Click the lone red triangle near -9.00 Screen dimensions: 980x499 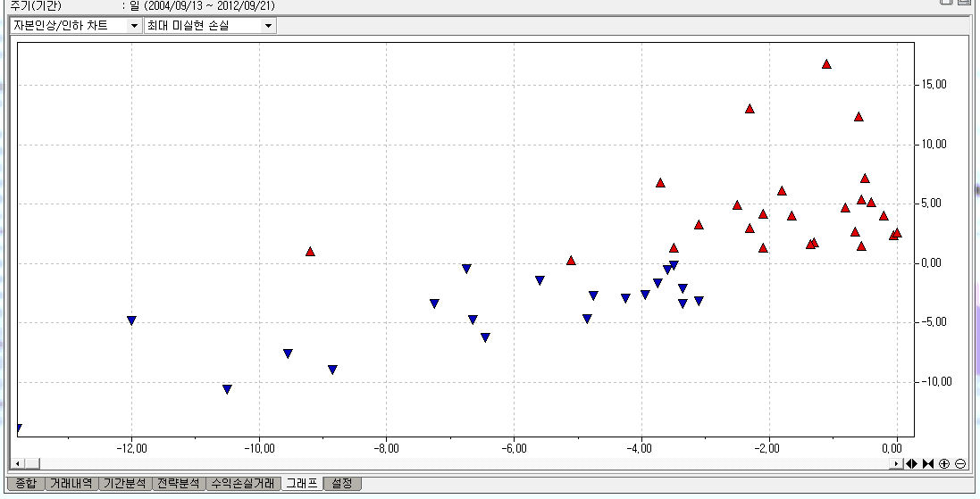tap(310, 252)
